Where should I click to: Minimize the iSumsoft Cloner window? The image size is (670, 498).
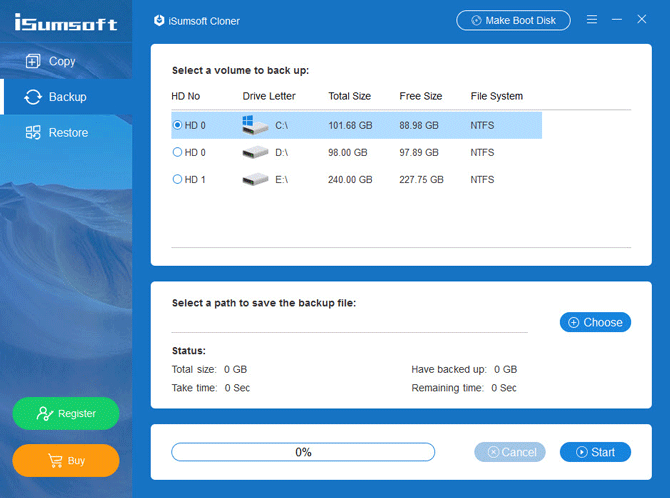click(617, 19)
